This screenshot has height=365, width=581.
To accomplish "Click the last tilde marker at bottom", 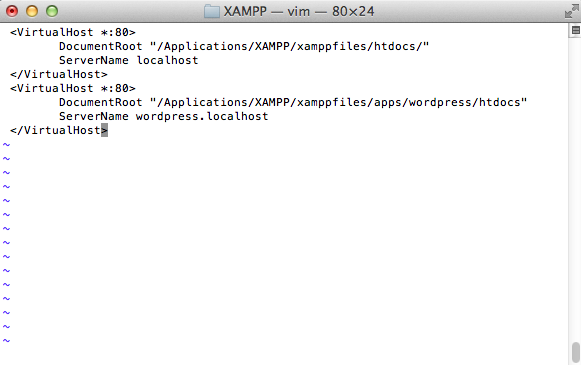I will (x=6, y=340).
